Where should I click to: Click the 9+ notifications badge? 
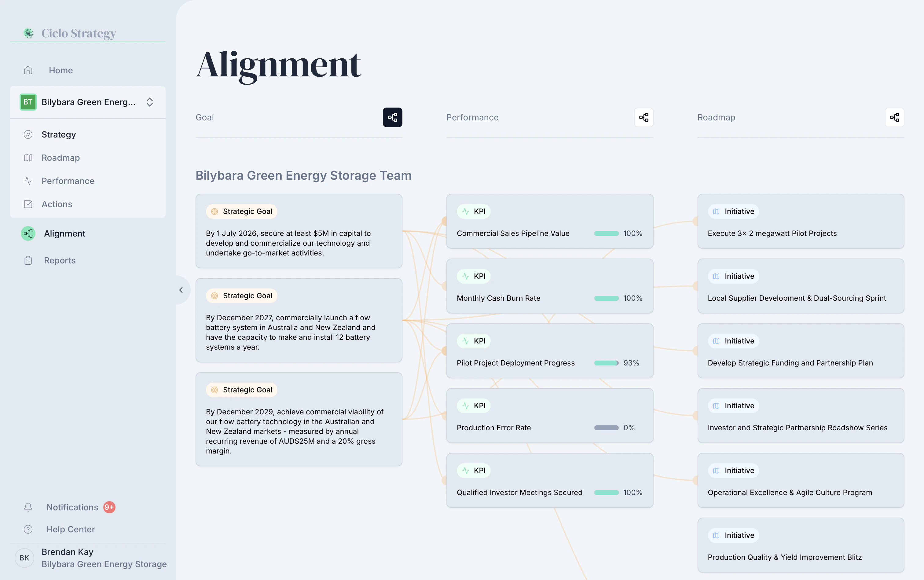(x=109, y=507)
